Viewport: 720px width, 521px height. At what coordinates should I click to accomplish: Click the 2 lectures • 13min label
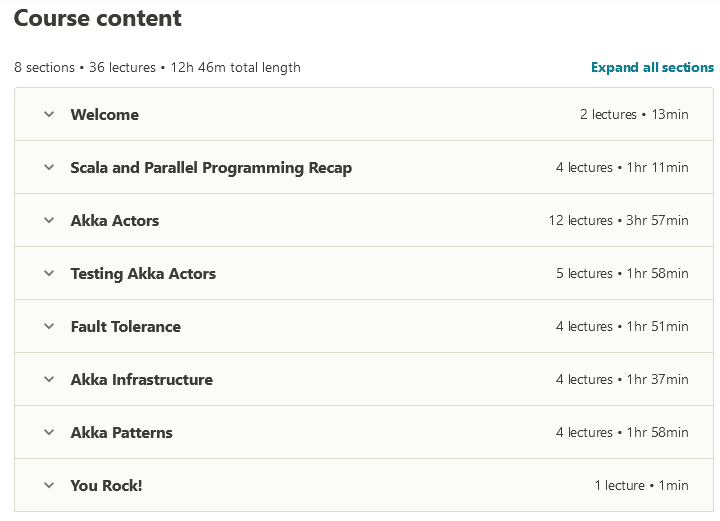[634, 115]
